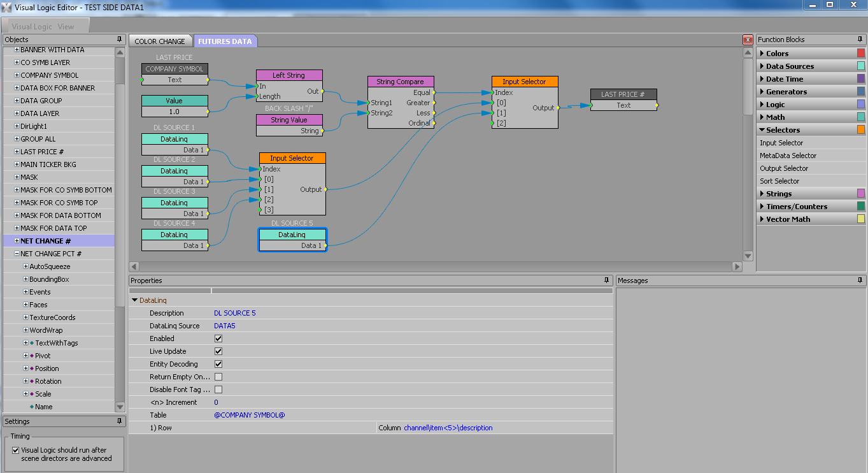Enable Return Empty On checkbox

218,377
